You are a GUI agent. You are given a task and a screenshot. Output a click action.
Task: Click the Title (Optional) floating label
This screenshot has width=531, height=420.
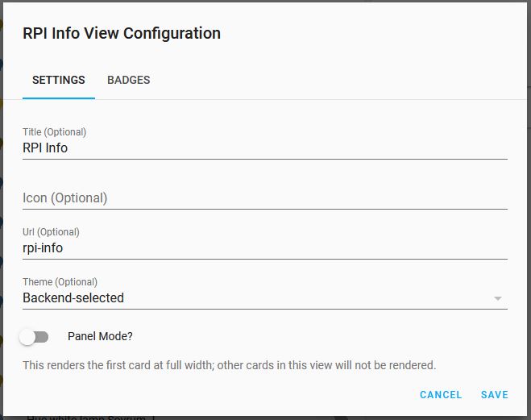(54, 131)
